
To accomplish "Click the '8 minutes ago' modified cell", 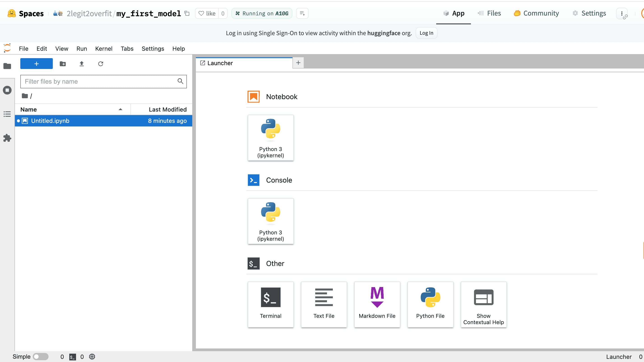I will 167,121.
